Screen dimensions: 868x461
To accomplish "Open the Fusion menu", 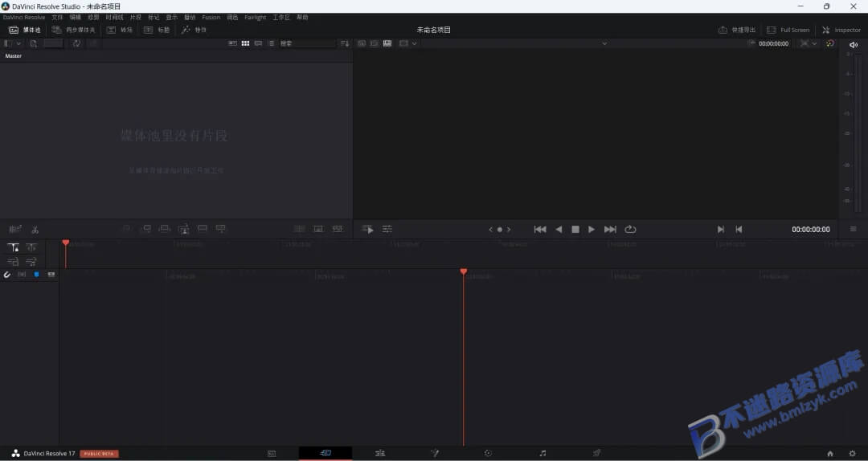I will tap(211, 17).
